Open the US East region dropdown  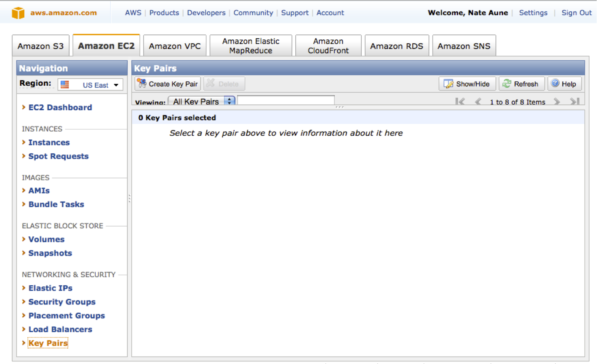pyautogui.click(x=90, y=85)
